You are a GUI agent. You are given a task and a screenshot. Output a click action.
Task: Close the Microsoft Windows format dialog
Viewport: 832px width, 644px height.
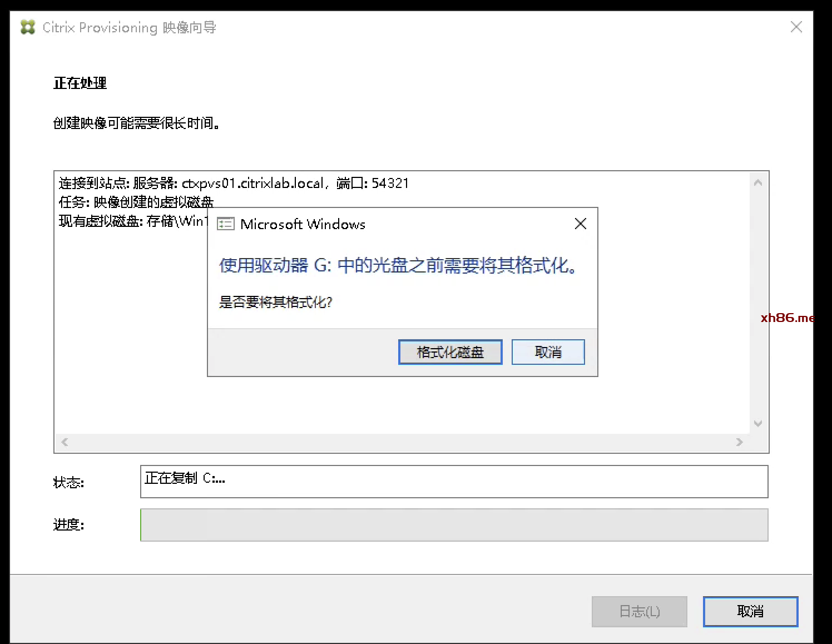point(580,224)
